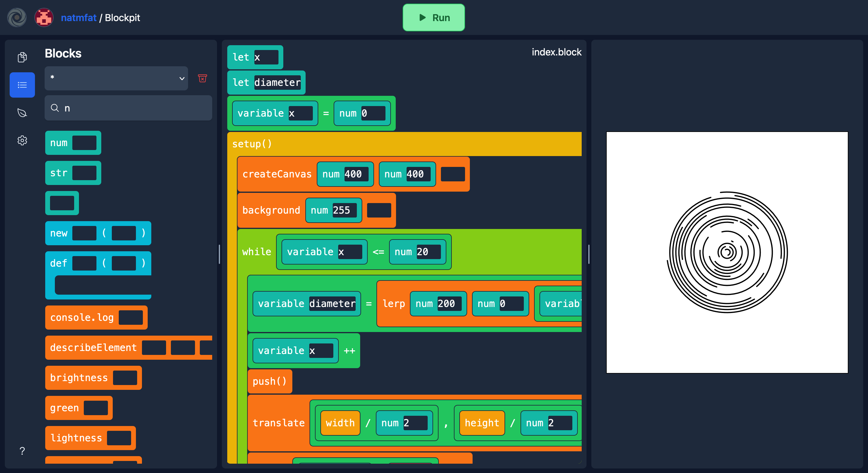The height and width of the screenshot is (473, 868).
Task: Select the green block in palette
Action: (x=79, y=408)
